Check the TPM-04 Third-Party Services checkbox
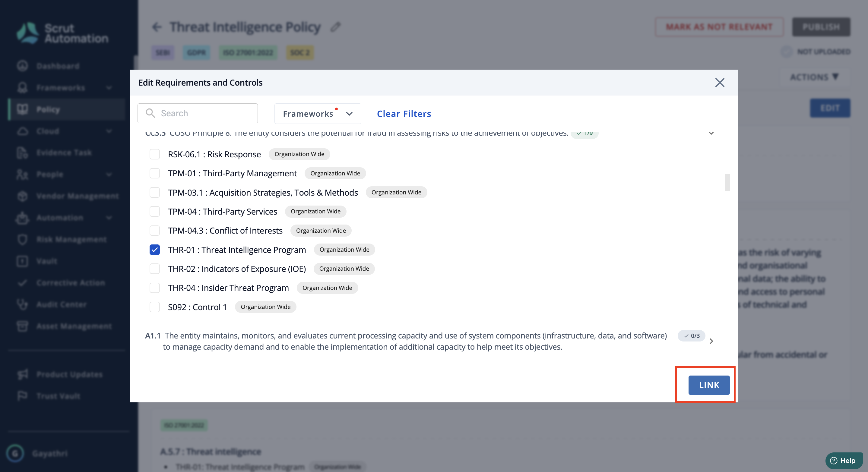This screenshot has width=868, height=472. 155,211
